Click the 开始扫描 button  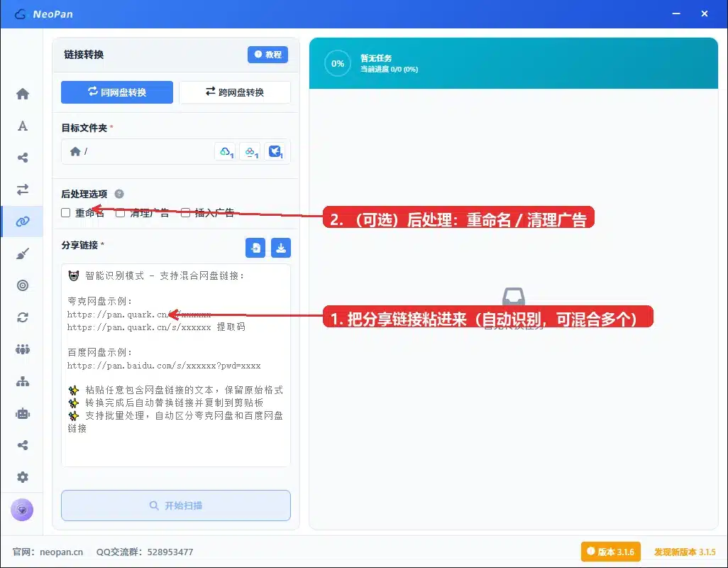[176, 506]
